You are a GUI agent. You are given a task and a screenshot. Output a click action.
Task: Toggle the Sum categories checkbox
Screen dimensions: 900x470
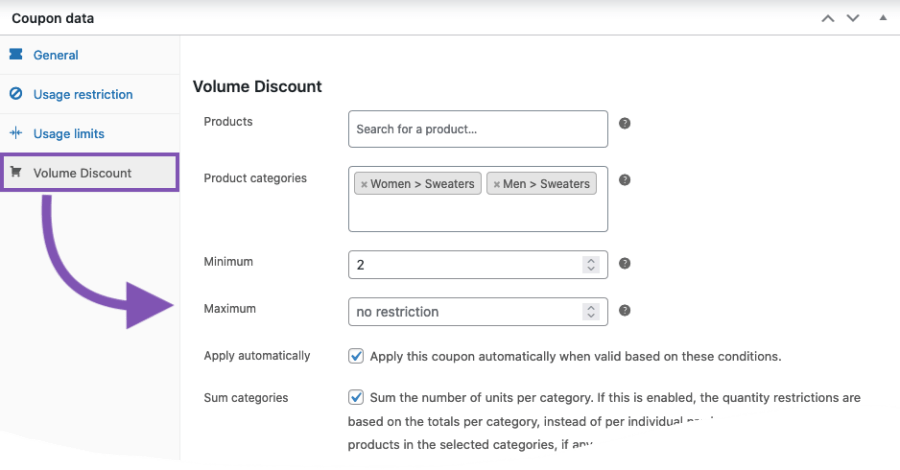click(x=356, y=397)
